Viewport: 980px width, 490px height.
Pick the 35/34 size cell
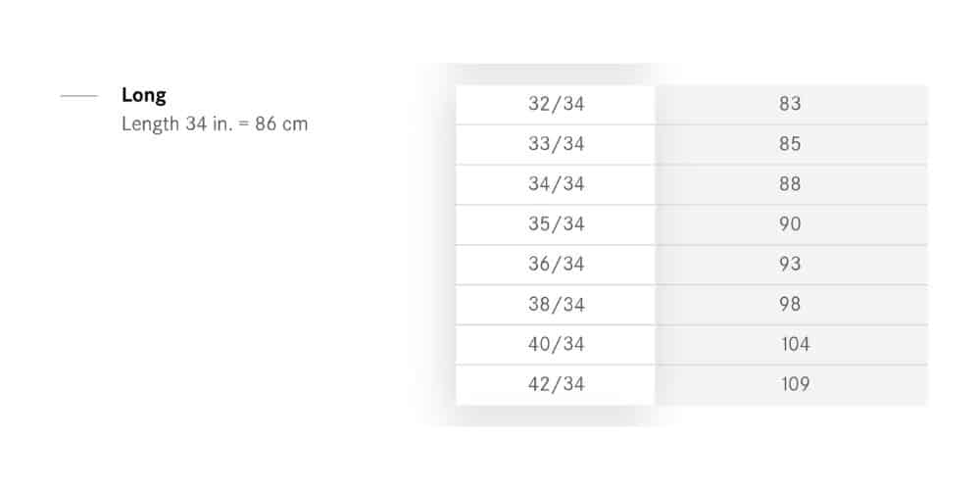pos(556,224)
